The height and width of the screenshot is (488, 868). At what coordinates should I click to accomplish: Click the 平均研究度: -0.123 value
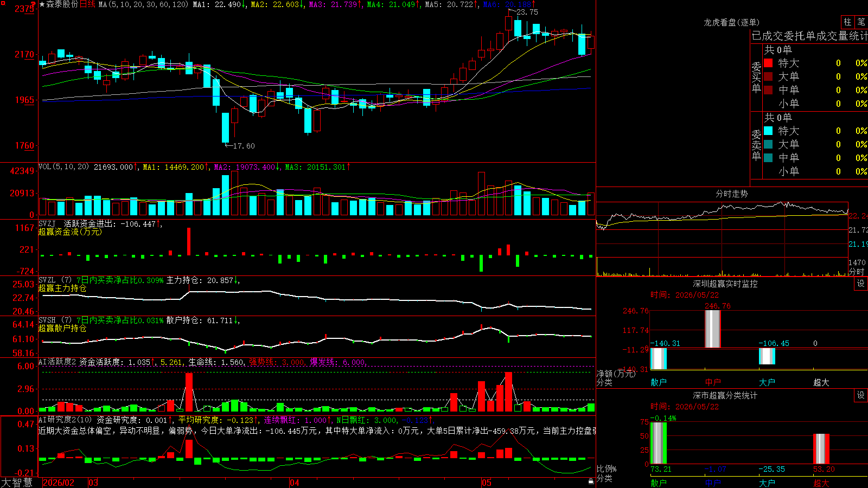pyautogui.click(x=218, y=420)
